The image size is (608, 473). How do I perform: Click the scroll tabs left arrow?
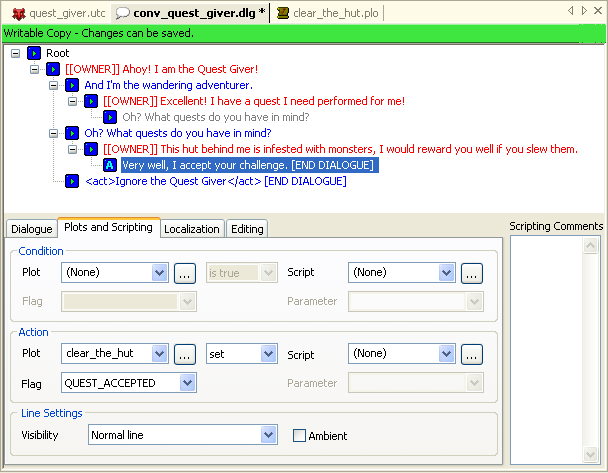point(570,11)
